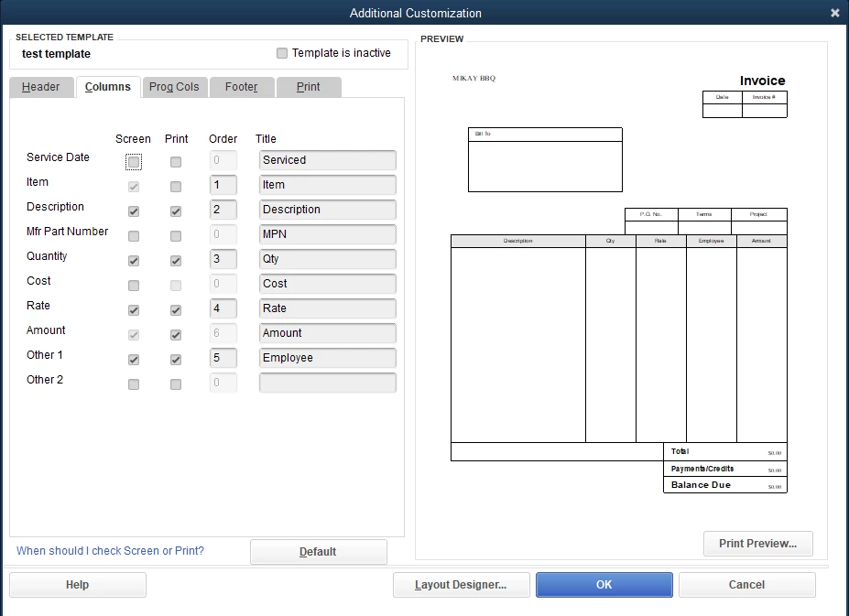Edit the Serviced title field

[x=328, y=160]
